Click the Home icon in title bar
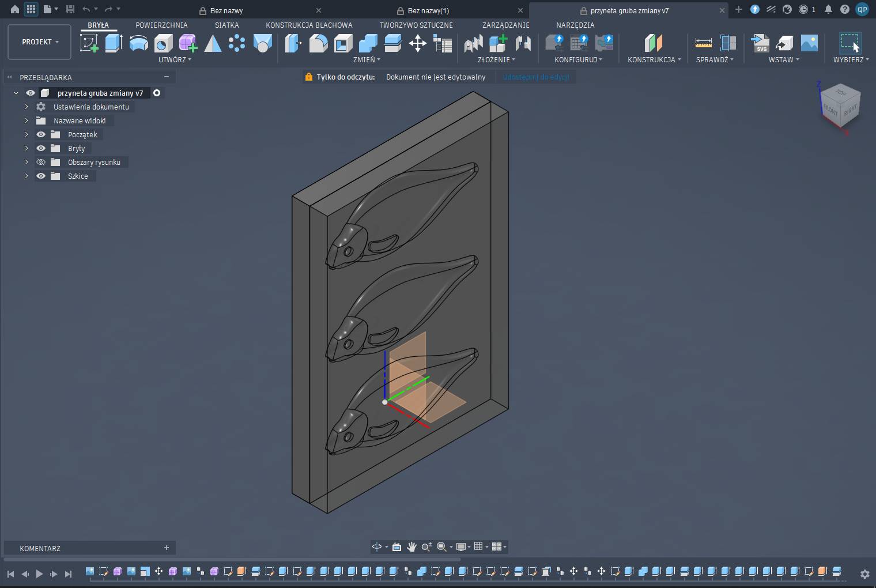The width and height of the screenshot is (876, 588). point(14,9)
